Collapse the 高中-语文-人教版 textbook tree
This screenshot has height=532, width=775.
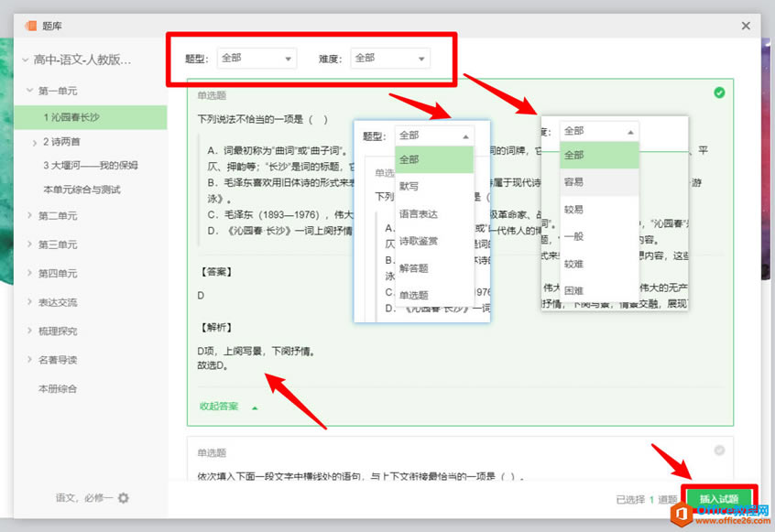click(x=26, y=60)
